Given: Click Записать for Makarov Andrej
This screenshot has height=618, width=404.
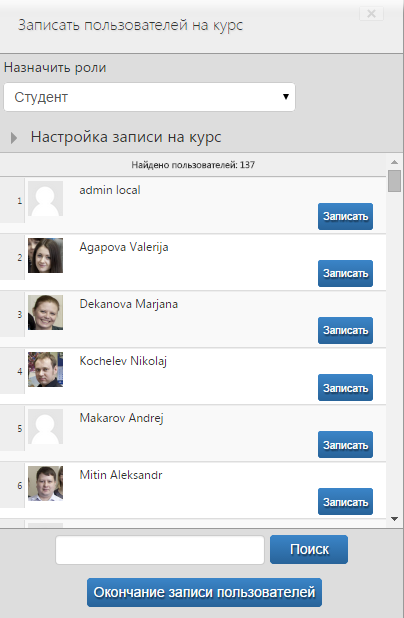Looking at the screenshot, I should (345, 445).
